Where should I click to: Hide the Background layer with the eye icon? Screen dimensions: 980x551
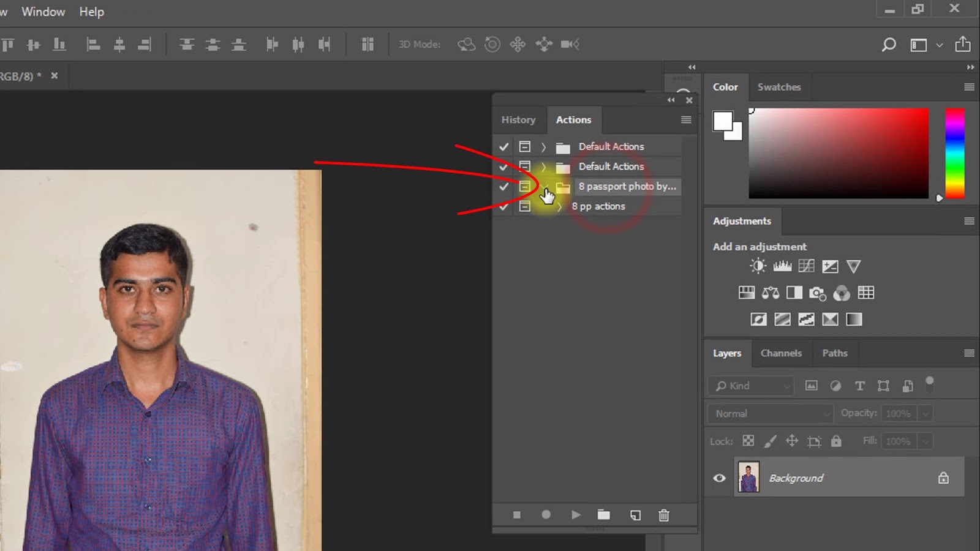720,478
